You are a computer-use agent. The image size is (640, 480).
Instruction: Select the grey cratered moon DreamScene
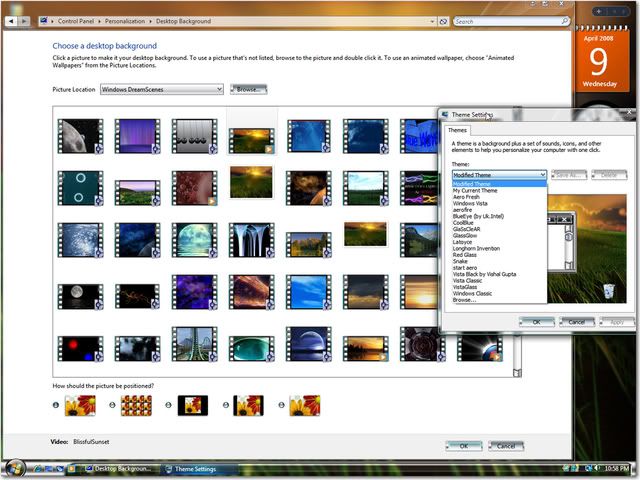tap(80, 136)
